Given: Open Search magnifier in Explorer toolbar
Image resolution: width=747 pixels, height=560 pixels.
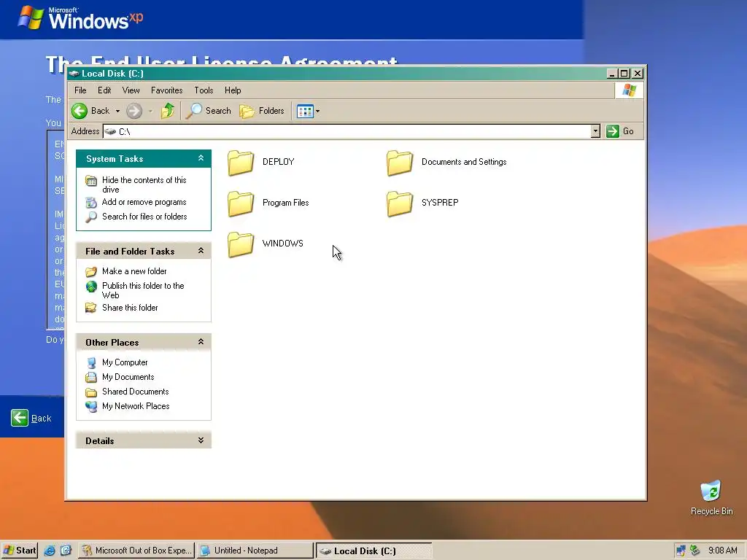Looking at the screenshot, I should coord(208,111).
